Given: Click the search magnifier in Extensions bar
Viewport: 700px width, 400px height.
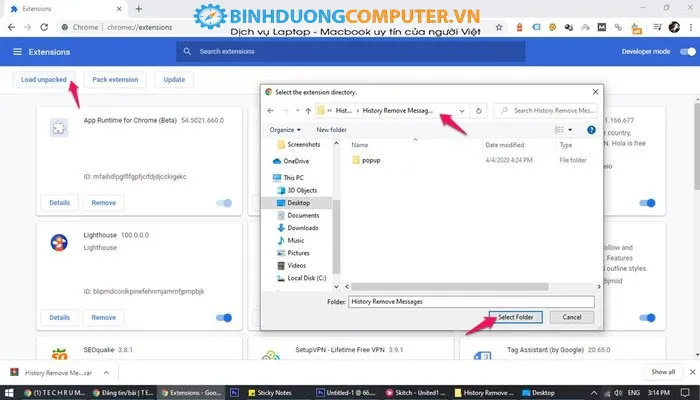Looking at the screenshot, I should tap(188, 52).
